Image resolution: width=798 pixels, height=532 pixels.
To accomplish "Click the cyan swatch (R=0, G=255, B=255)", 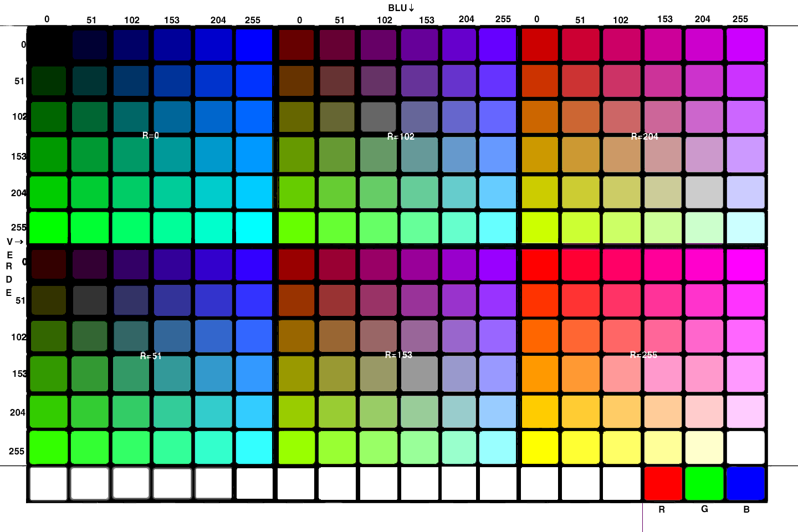I will pyautogui.click(x=254, y=227).
